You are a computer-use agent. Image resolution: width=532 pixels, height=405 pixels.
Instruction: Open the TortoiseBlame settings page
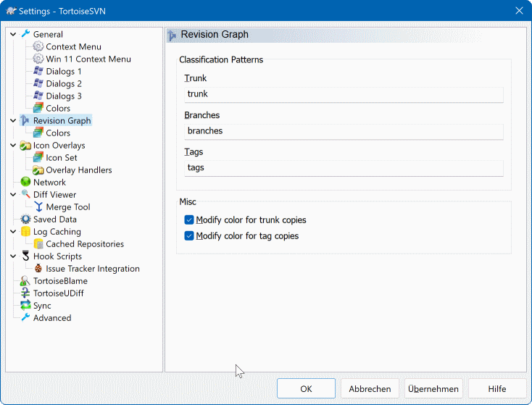tap(60, 281)
